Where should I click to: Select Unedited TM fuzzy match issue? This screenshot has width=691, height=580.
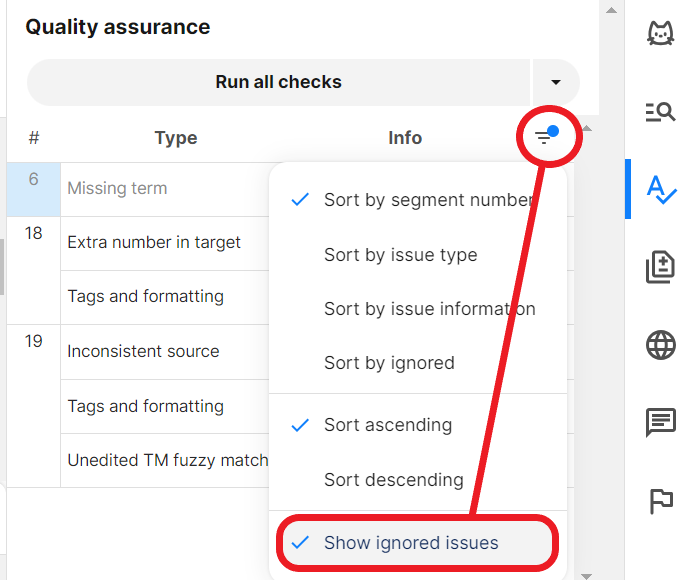(167, 460)
